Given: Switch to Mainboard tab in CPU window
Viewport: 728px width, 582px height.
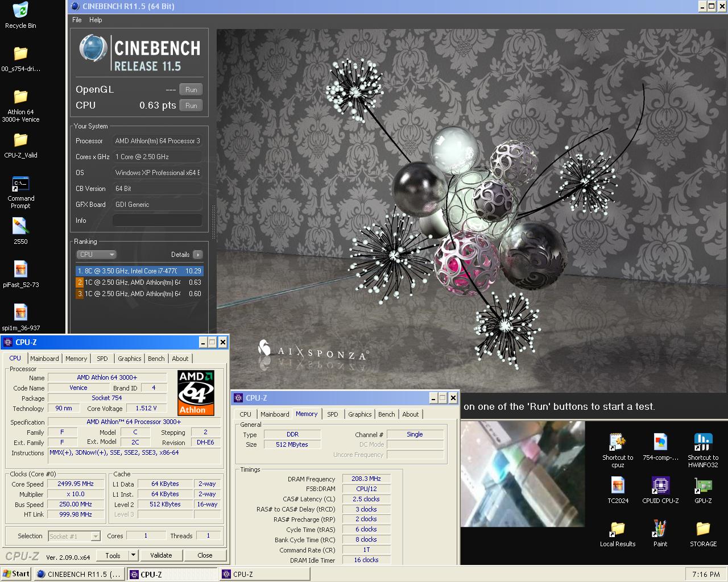Looking at the screenshot, I should 44,359.
